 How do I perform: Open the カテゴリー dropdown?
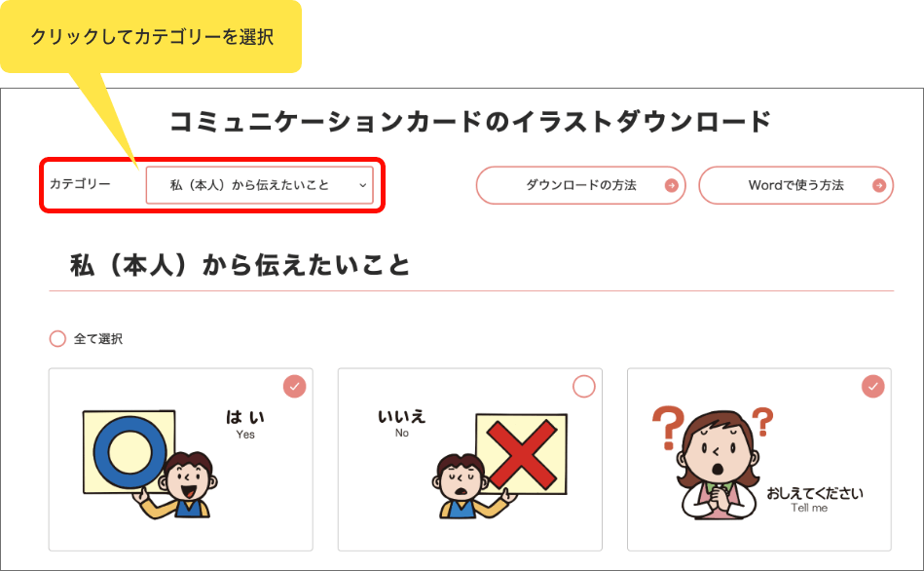(259, 185)
